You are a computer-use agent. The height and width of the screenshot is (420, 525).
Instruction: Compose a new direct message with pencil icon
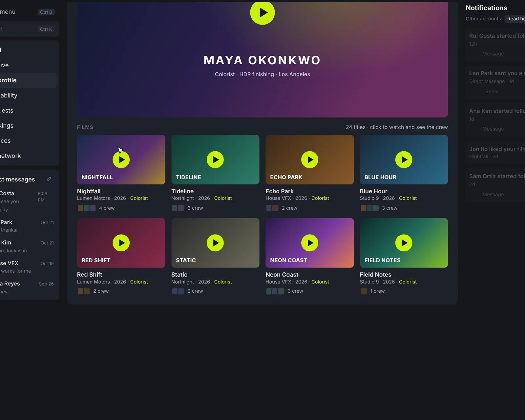tap(49, 179)
